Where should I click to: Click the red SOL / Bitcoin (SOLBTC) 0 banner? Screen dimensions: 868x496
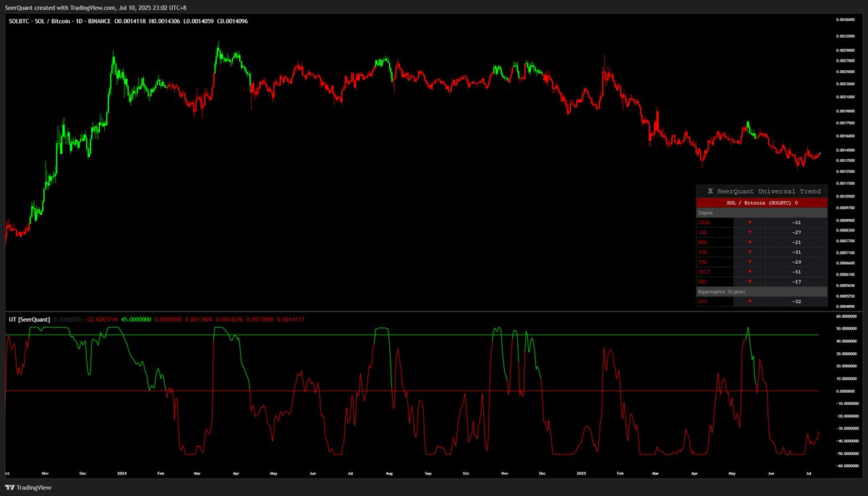click(x=762, y=203)
